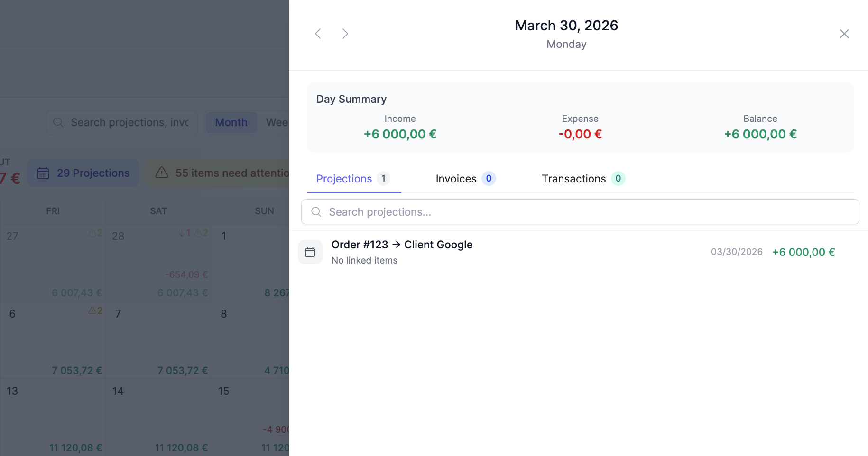Viewport: 868px width, 456px height.
Task: Click the warning triangle in the attention banner
Action: click(161, 173)
